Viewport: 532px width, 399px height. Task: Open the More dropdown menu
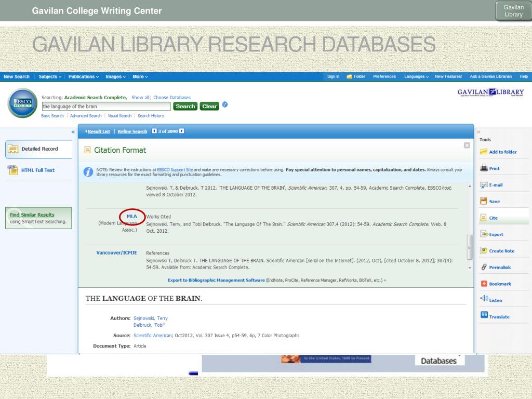pyautogui.click(x=140, y=77)
